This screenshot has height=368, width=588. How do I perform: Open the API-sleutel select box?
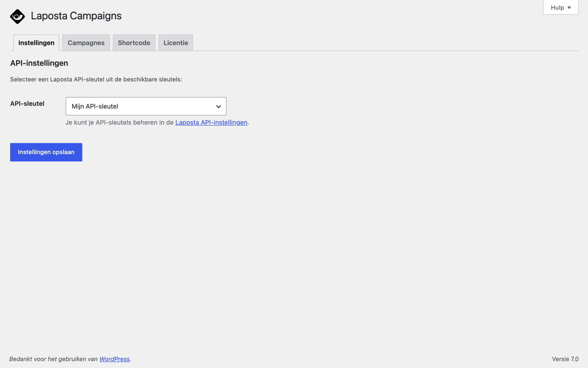[146, 106]
